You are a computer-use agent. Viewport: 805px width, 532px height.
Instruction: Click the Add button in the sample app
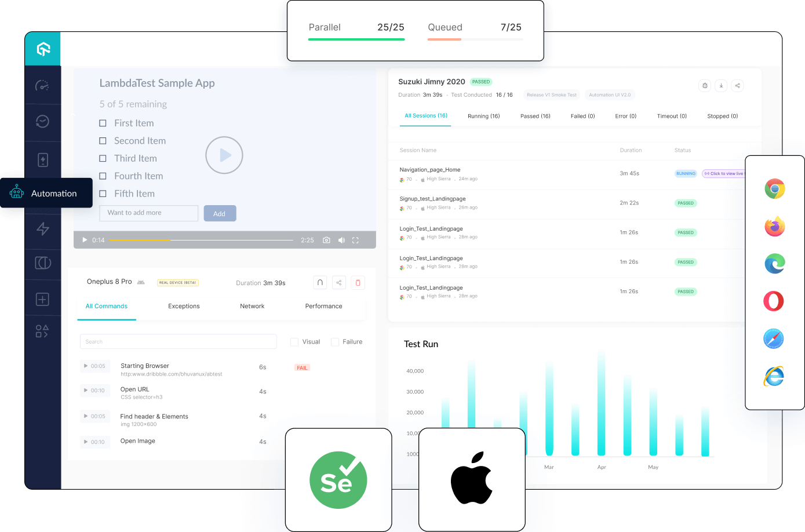pyautogui.click(x=220, y=213)
